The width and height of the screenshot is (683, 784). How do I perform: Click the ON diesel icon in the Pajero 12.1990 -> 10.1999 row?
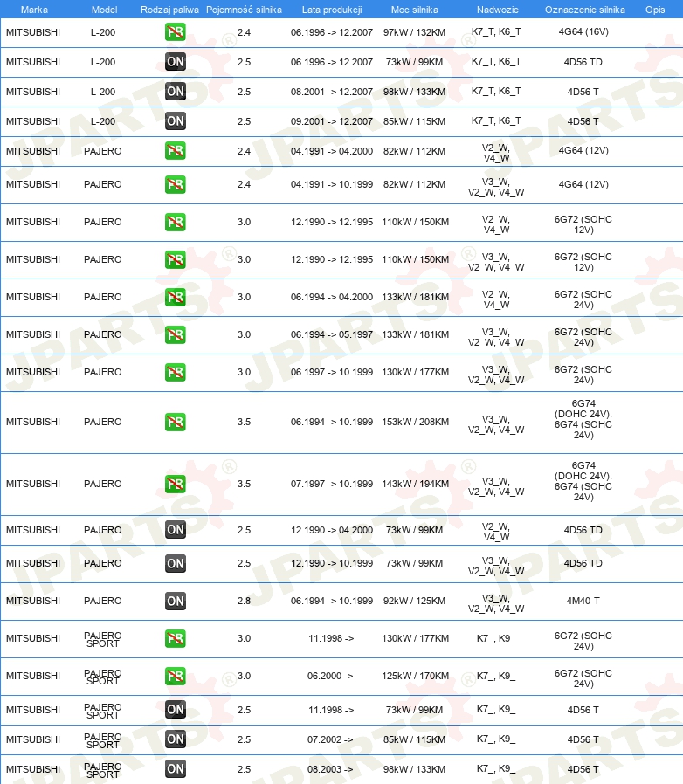click(176, 563)
